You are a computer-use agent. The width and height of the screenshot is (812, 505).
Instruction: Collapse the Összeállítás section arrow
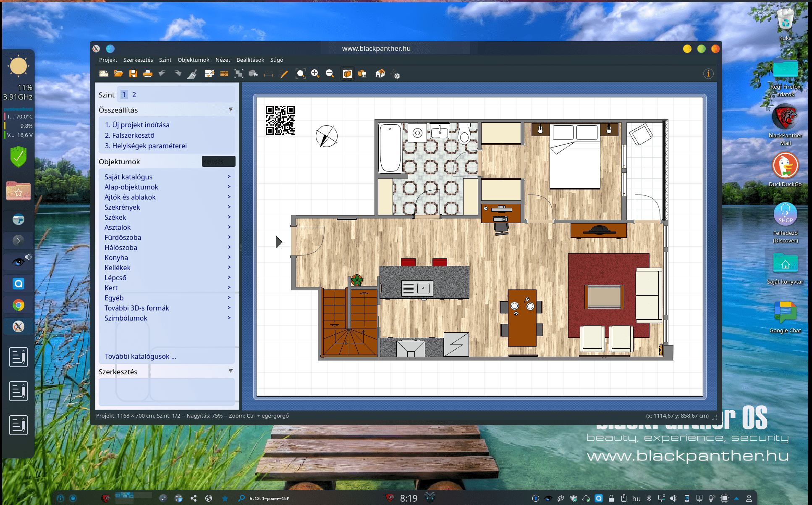tap(231, 110)
